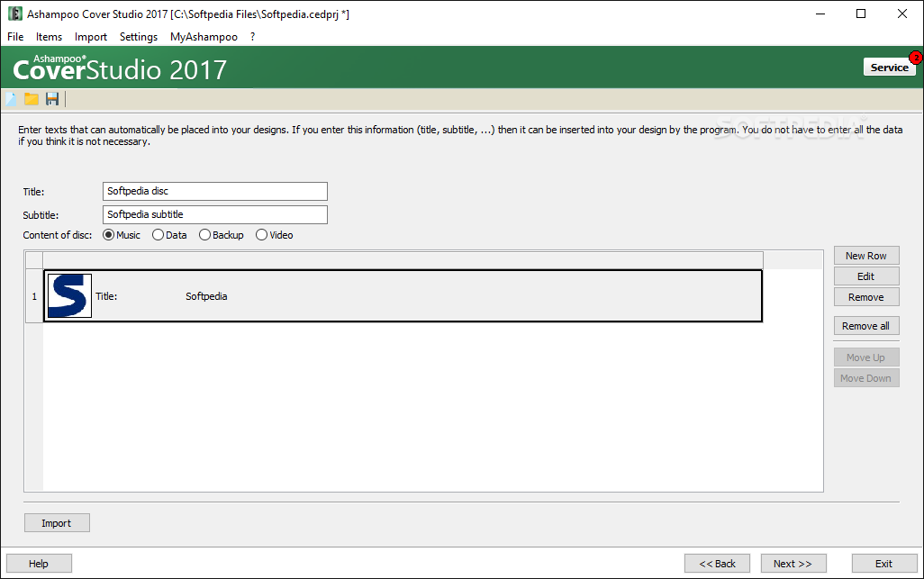Viewport: 924px width, 579px height.
Task: Click the Import button below the list
Action: click(x=57, y=523)
